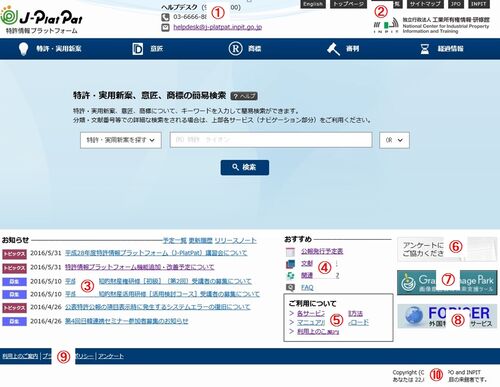Open the 意匠 menu
The height and width of the screenshot is (387, 500).
click(x=156, y=49)
